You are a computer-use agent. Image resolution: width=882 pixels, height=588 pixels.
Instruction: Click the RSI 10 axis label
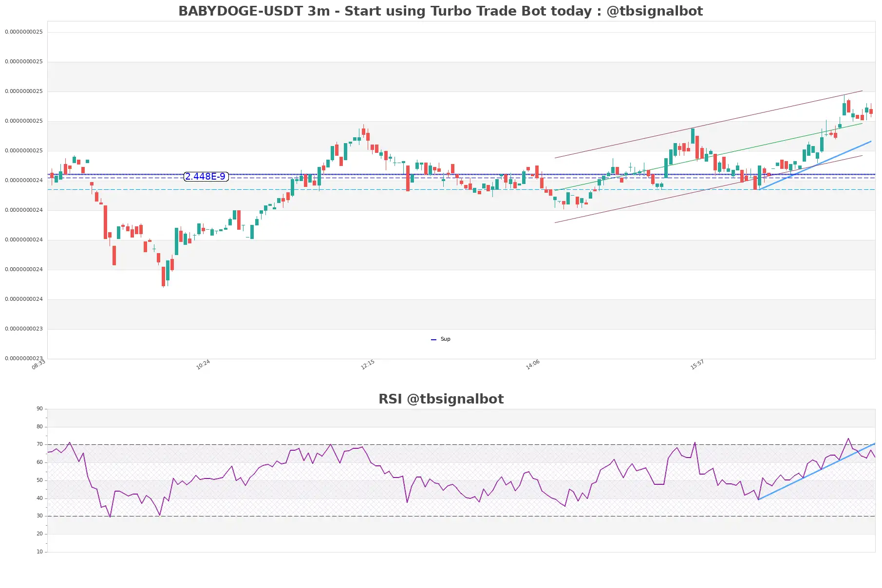(x=39, y=551)
